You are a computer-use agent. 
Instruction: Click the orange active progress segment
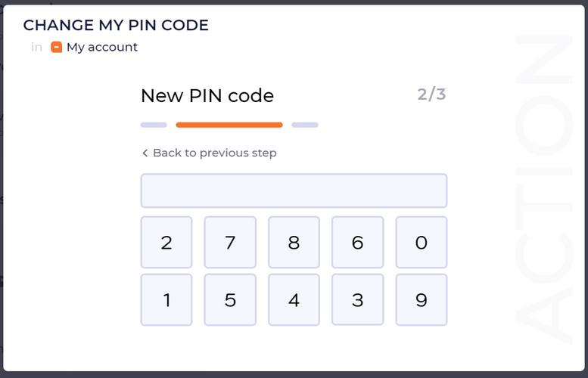click(x=229, y=125)
